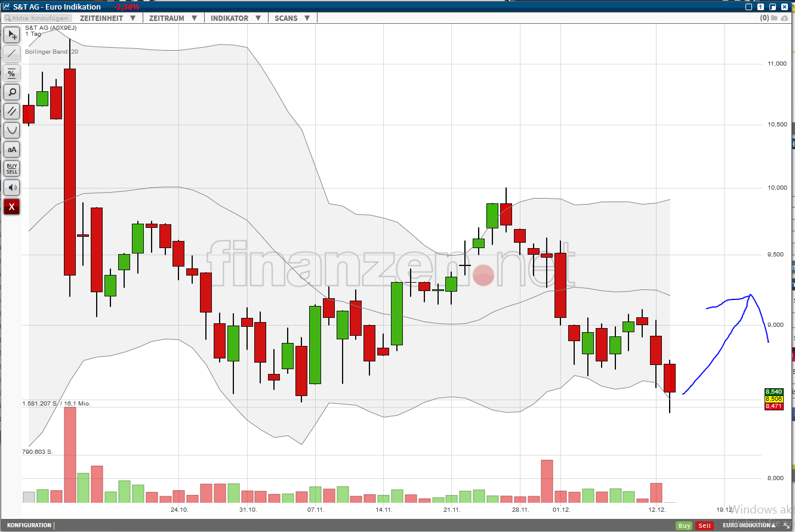Select the trend line drawing tool
This screenshot has height=532, width=795.
click(x=11, y=54)
